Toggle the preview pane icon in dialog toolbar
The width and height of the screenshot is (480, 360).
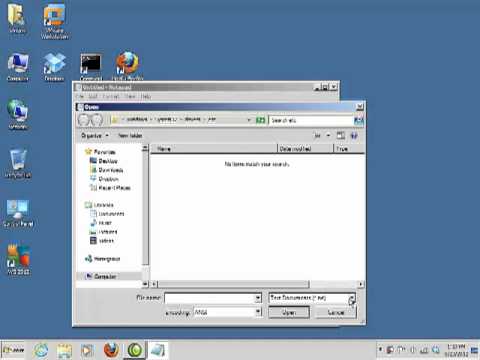click(x=340, y=135)
